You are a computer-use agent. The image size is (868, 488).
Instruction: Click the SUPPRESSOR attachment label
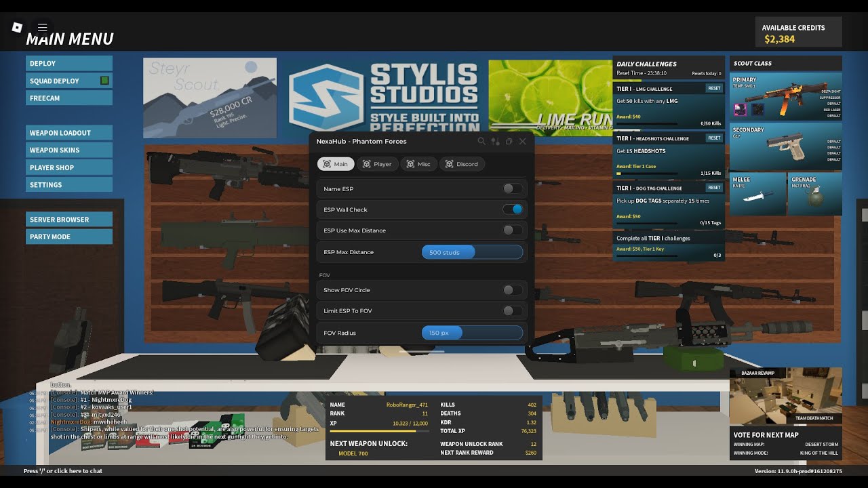tap(830, 98)
